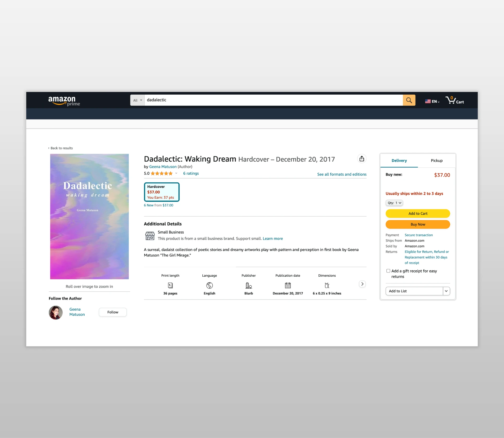Image resolution: width=504 pixels, height=438 pixels.
Task: Expand the star rating breakdown chevron
Action: point(176,173)
